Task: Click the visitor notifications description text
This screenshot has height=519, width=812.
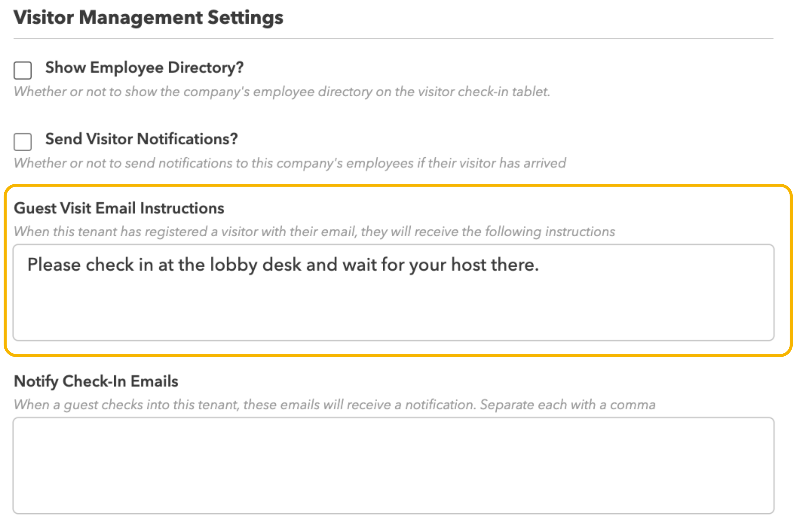Action: point(290,163)
